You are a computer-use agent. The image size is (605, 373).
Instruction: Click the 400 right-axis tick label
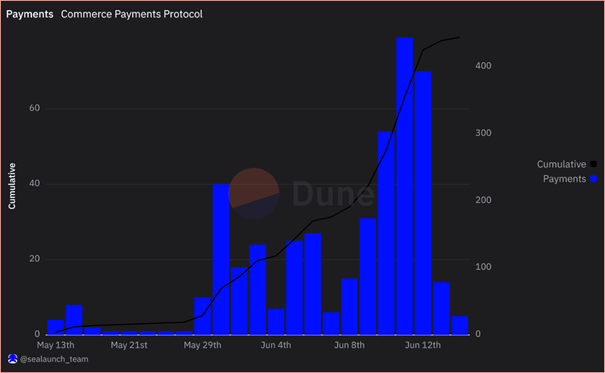483,66
